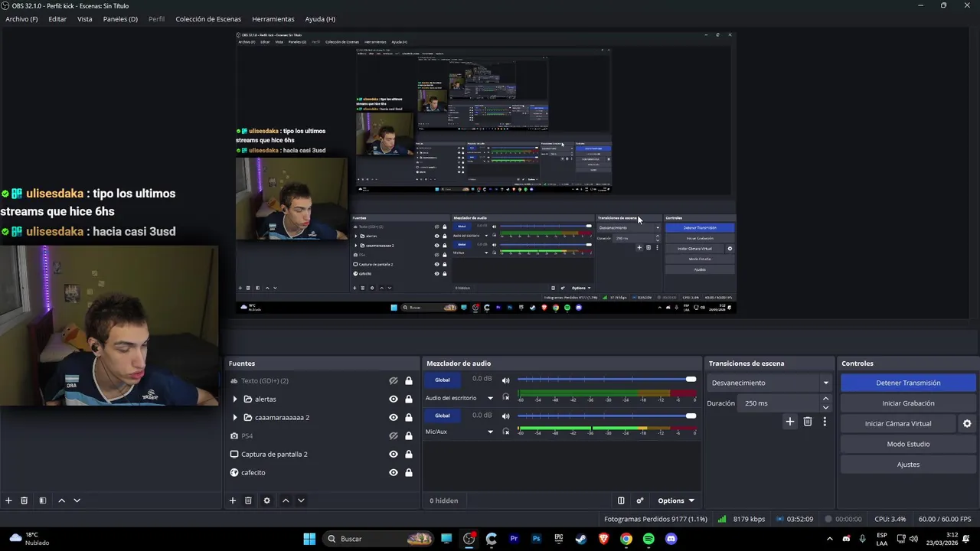Viewport: 980px width, 551px height.
Task: Mute Audio del escritorio speaker icon
Action: point(505,380)
